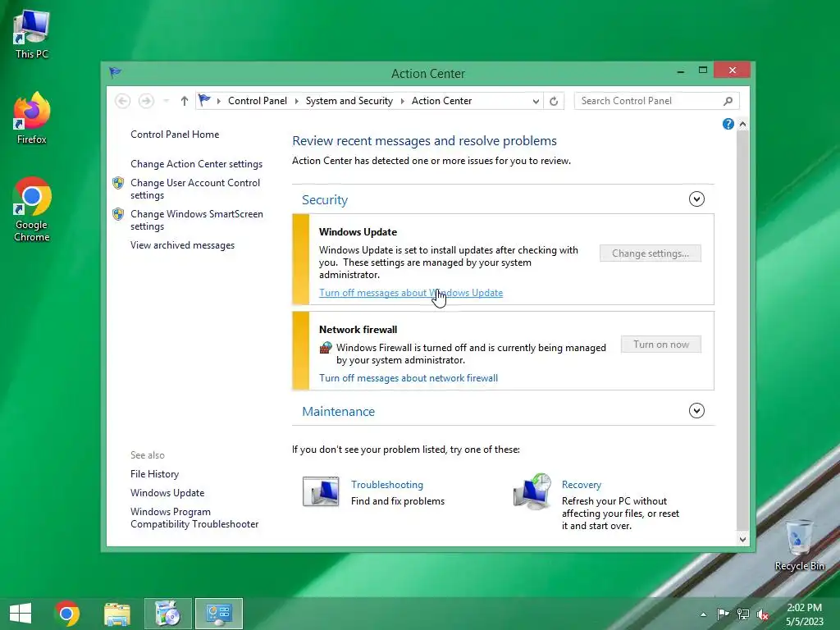This screenshot has width=840, height=630.
Task: Select Google Chrome desktop shortcut
Action: pos(32,209)
